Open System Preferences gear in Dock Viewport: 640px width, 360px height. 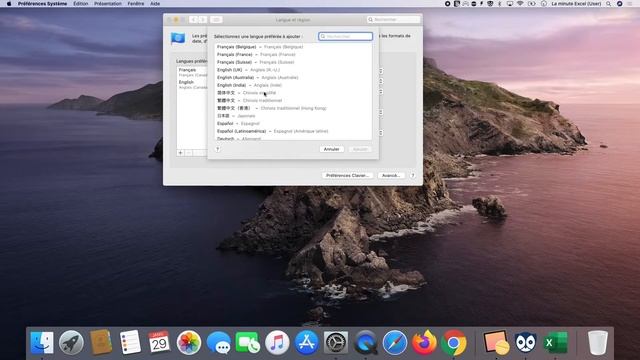(x=336, y=342)
